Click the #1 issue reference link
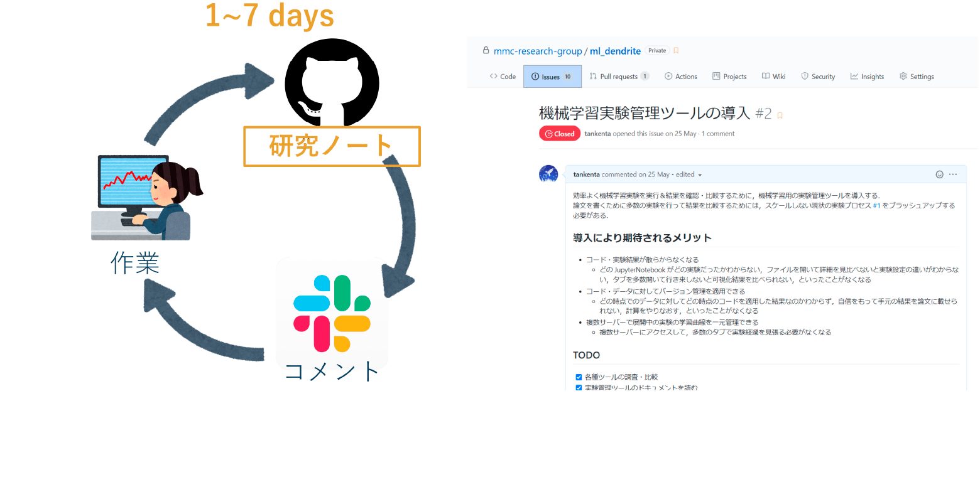This screenshot has width=980, height=487. 876,205
